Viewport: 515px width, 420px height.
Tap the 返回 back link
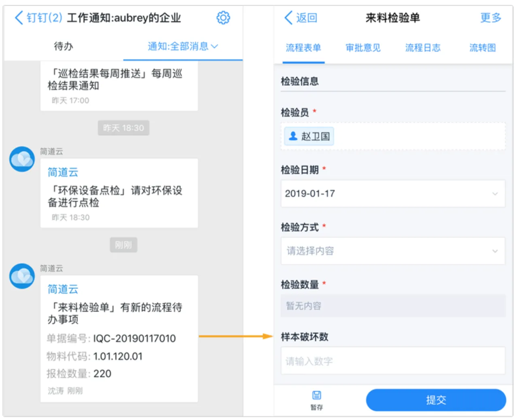pos(301,18)
